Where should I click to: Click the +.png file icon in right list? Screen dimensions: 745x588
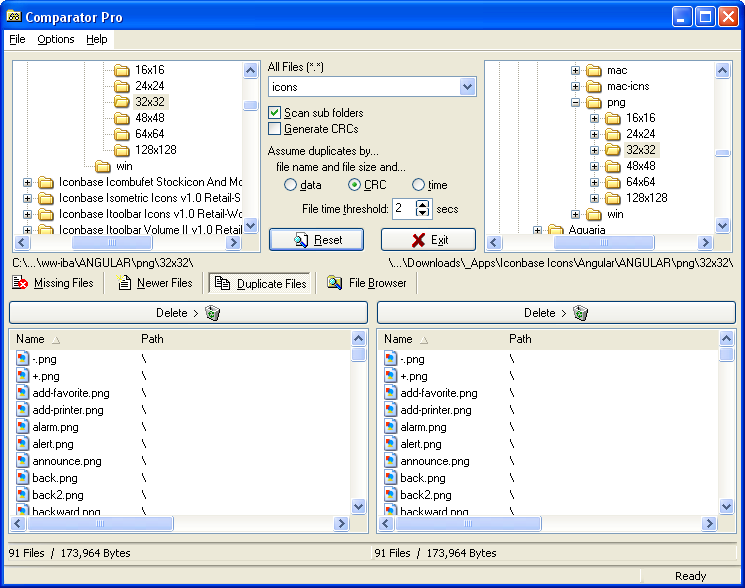click(x=390, y=376)
